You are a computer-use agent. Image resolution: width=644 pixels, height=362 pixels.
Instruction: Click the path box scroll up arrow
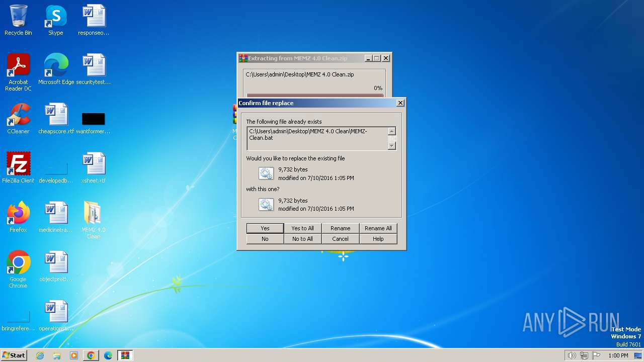pos(392,131)
